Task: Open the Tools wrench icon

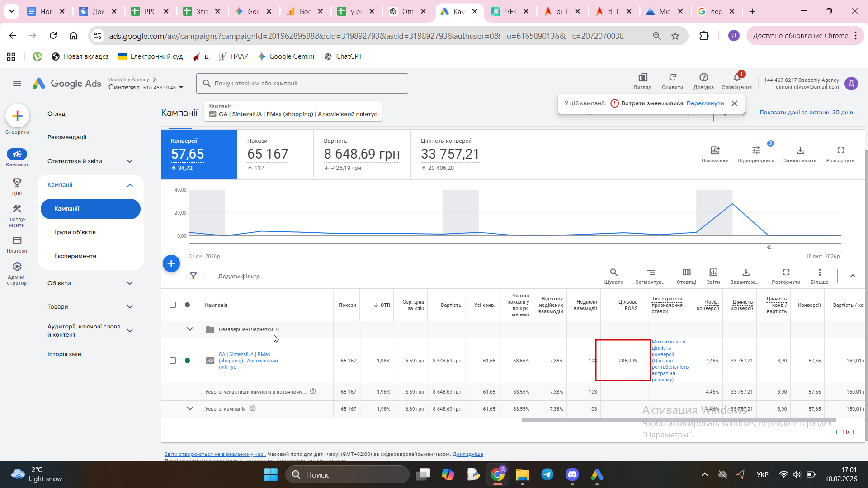Action: 17,209
